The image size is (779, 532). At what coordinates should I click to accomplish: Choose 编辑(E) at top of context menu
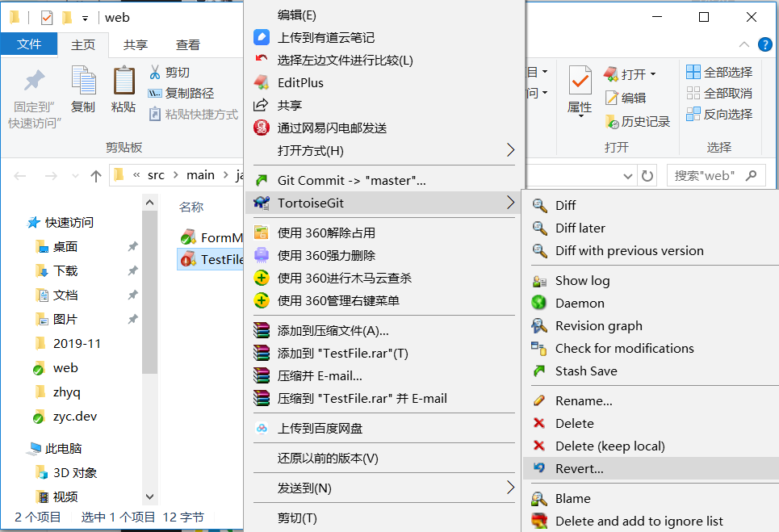tap(296, 15)
